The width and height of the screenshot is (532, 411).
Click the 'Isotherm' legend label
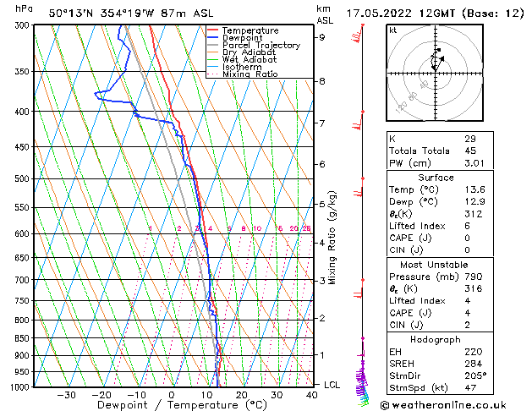[242, 67]
